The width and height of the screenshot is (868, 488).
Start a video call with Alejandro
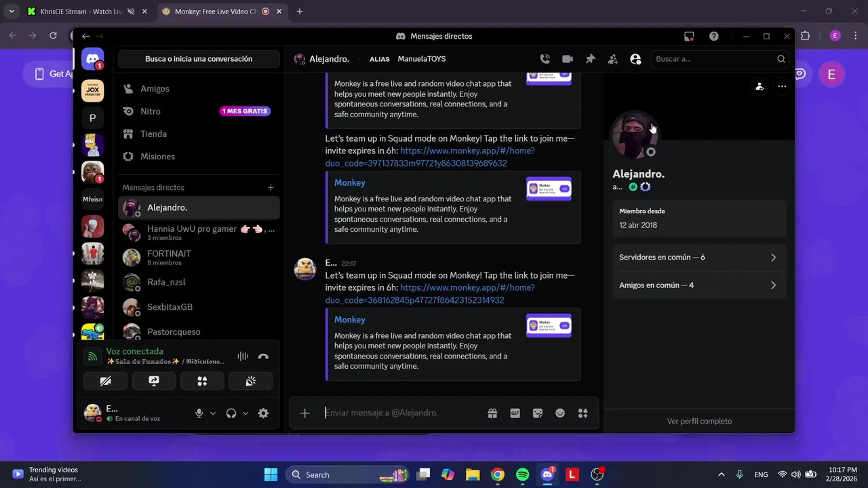pos(568,59)
